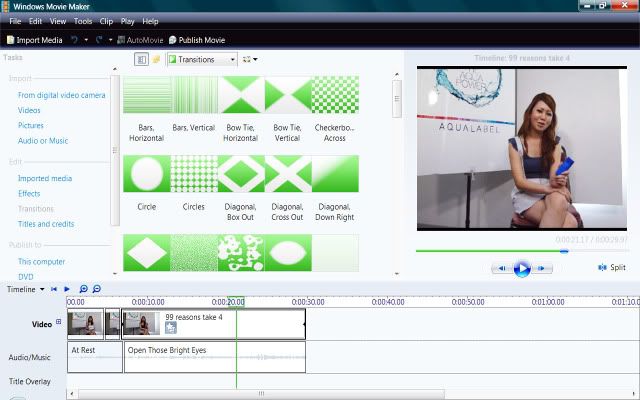The width and height of the screenshot is (640, 400).
Task: Click the Undo arrow icon
Action: point(74,40)
